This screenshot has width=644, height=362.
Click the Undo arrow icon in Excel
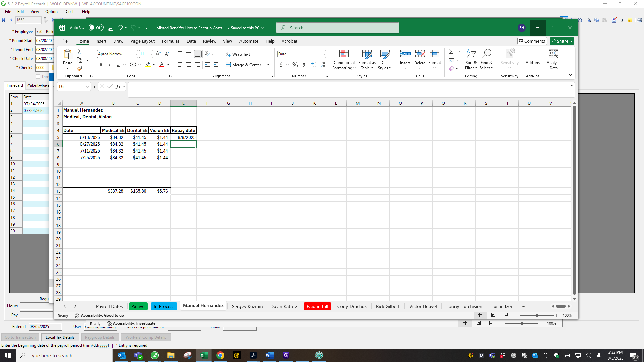coord(120,28)
